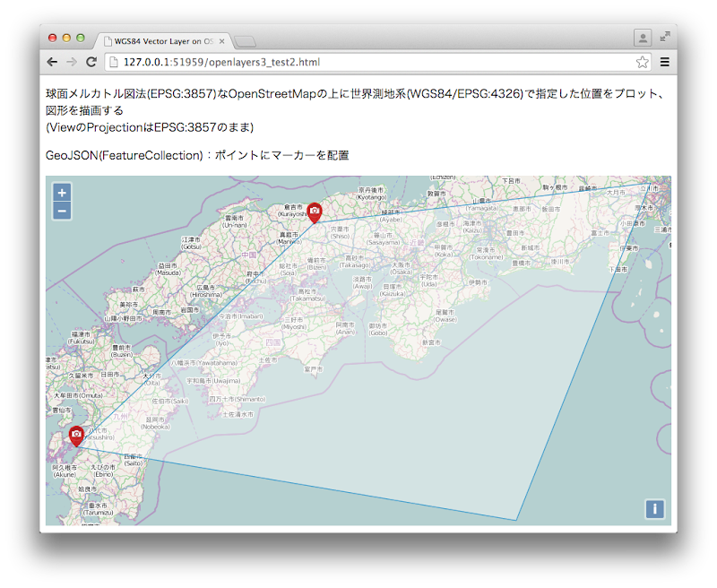Navigate back with the back arrow
Screen dimensions: 717x588
(x=51, y=62)
